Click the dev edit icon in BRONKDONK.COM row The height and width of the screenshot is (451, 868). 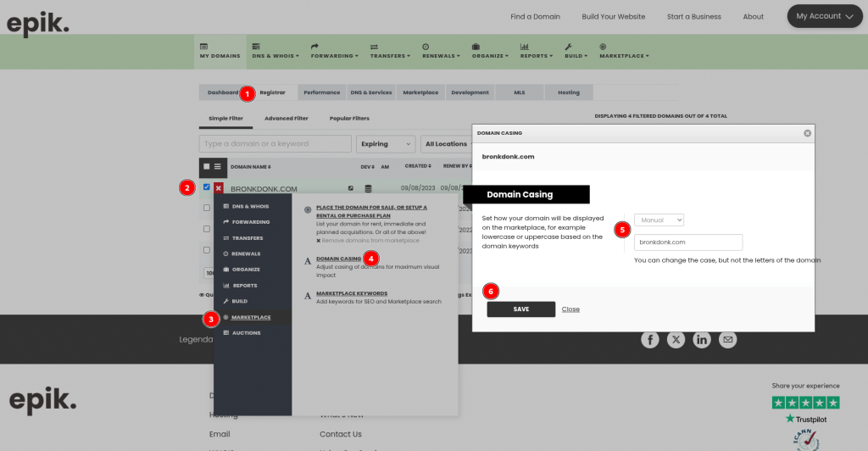[350, 188]
